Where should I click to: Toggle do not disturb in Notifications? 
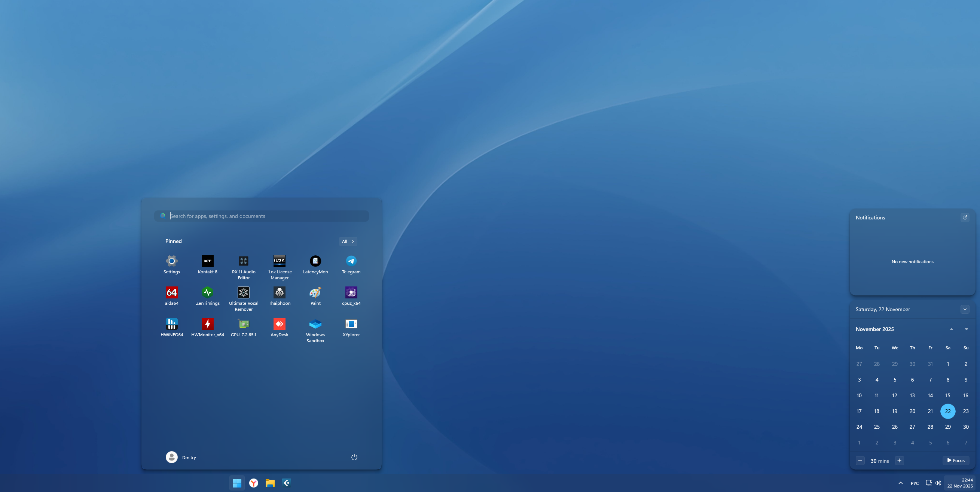click(965, 218)
